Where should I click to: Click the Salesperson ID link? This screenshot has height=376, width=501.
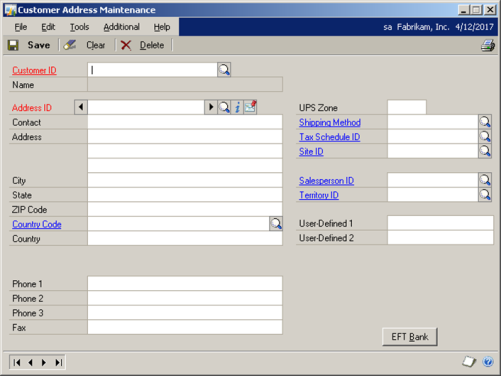click(326, 181)
